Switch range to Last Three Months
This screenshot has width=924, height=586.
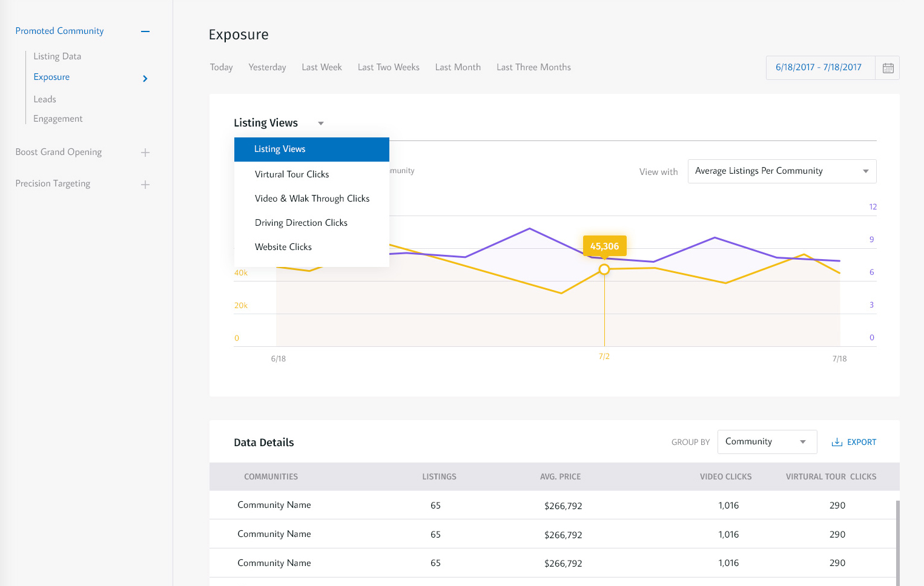point(533,67)
